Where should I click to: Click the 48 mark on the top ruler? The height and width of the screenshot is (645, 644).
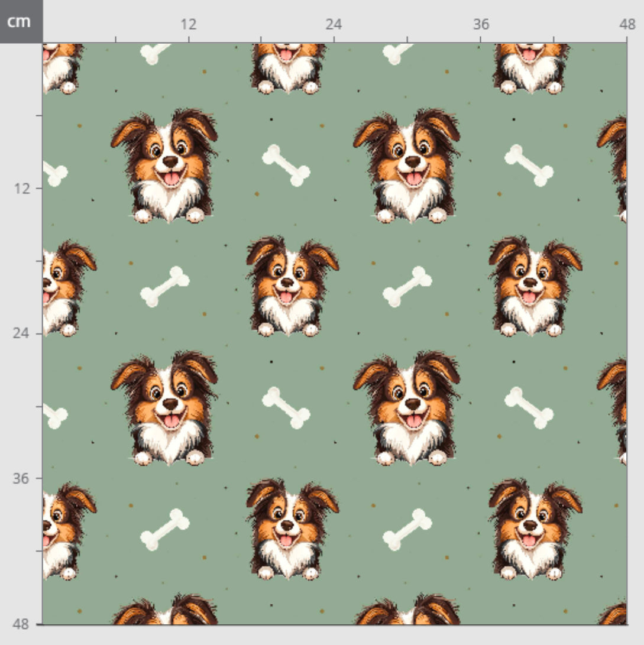(x=627, y=24)
